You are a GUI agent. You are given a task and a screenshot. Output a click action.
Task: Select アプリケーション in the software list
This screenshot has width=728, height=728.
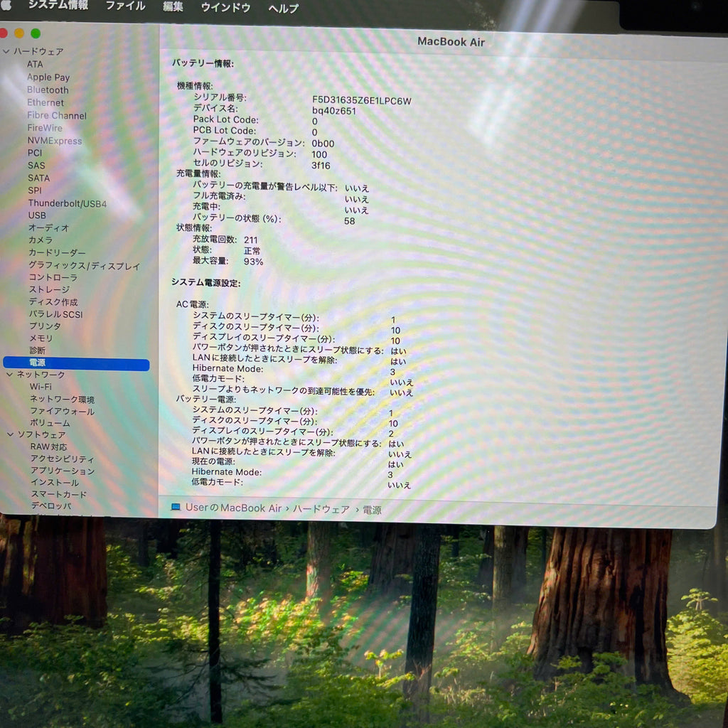click(62, 471)
